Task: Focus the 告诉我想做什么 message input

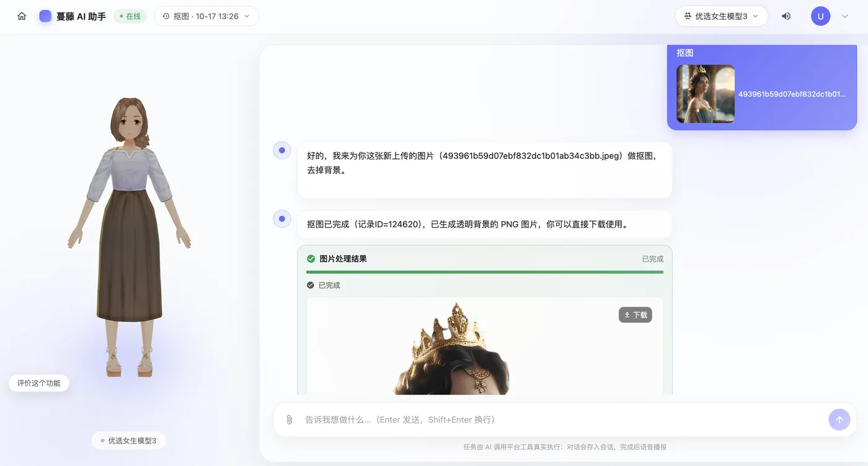Action: point(564,419)
